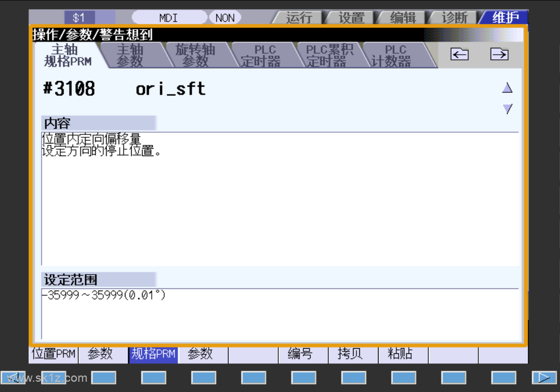Click the highlighted 规格PRM soft key
This screenshot has height=392, width=560.
[153, 354]
